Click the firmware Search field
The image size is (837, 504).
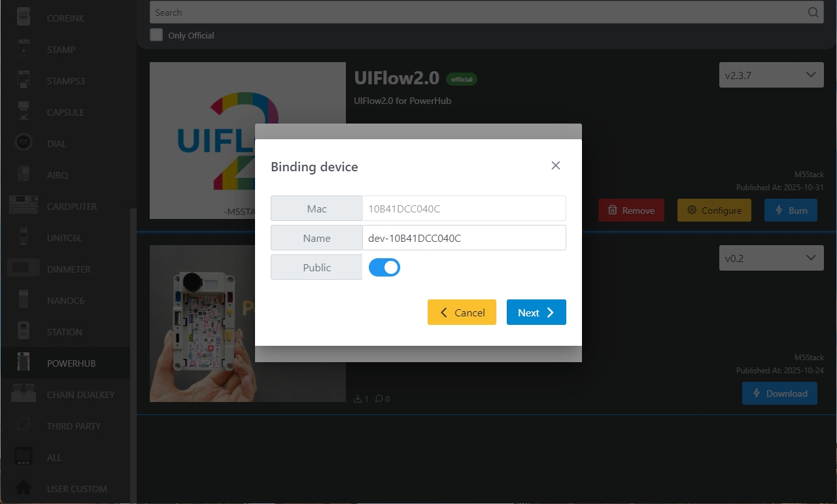[477, 12]
